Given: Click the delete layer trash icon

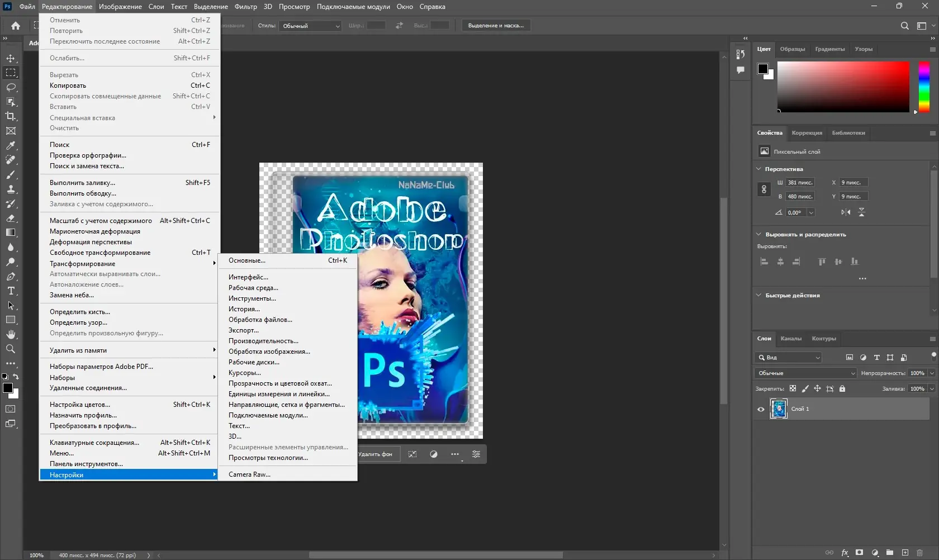Looking at the screenshot, I should pos(919,552).
